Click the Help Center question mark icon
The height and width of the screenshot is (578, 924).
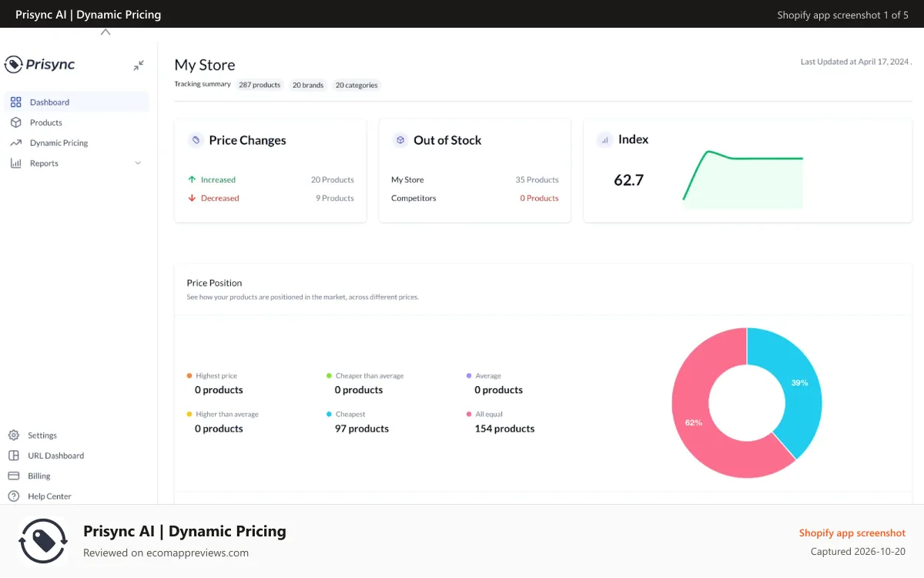point(13,496)
